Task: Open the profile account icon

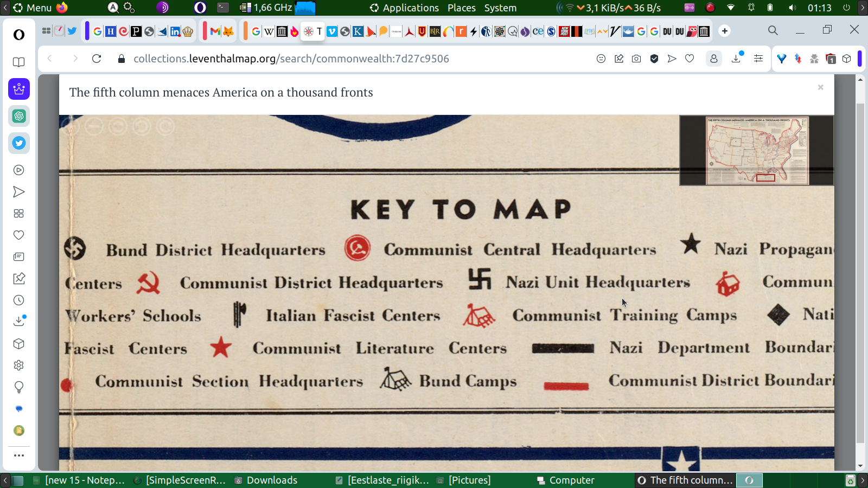Action: point(714,59)
